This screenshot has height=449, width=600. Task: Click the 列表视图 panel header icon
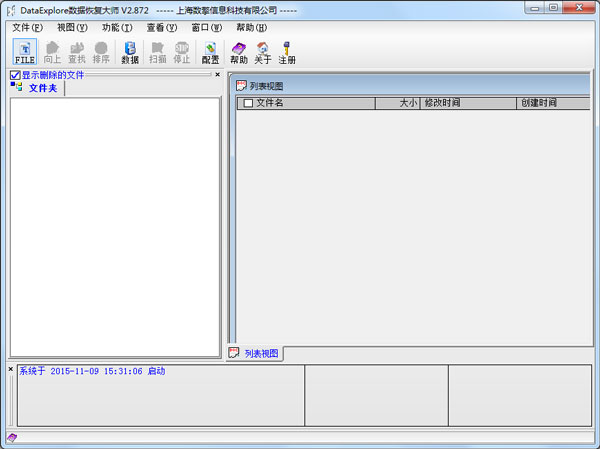pyautogui.click(x=241, y=86)
